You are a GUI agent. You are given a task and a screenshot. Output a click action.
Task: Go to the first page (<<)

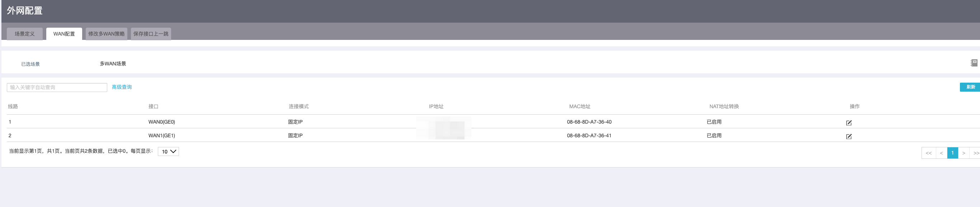point(928,153)
